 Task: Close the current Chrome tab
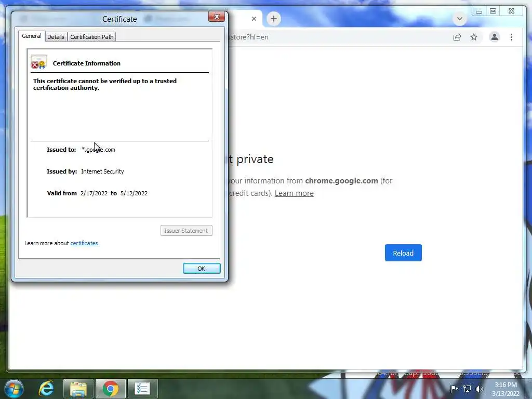coord(254,19)
